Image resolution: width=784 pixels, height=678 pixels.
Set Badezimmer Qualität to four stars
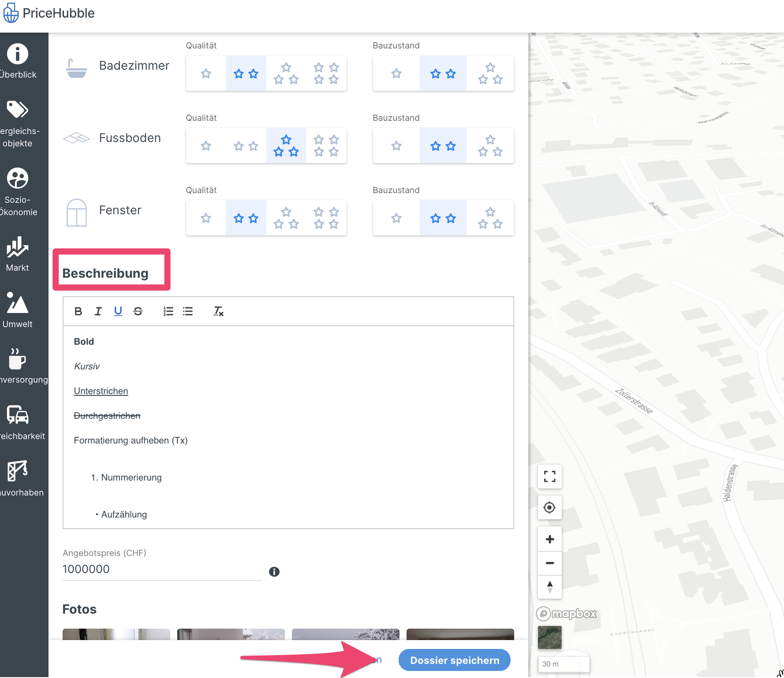pyautogui.click(x=326, y=74)
